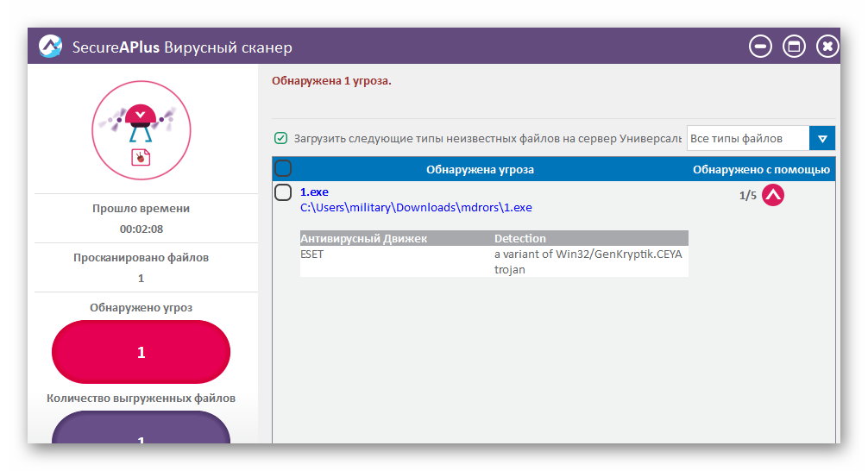Viewport: 868px width, 471px height.
Task: Click 'Обнаружена 1 угроза.' status message
Action: 331,81
